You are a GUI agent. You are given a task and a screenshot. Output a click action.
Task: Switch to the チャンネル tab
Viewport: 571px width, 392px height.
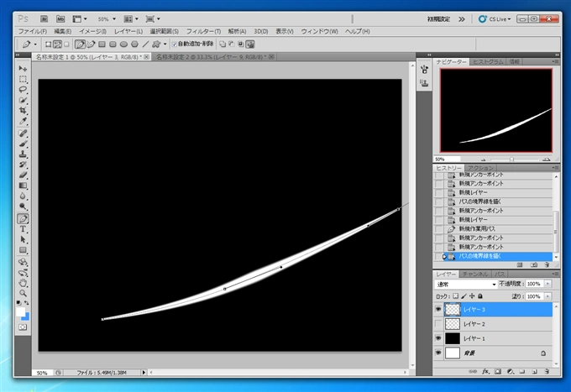click(x=474, y=274)
